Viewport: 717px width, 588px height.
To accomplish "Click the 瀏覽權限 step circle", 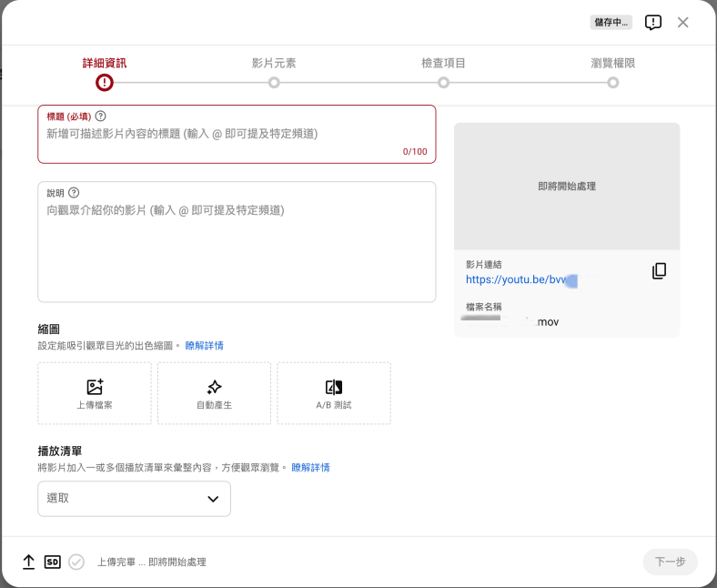I will click(x=613, y=83).
